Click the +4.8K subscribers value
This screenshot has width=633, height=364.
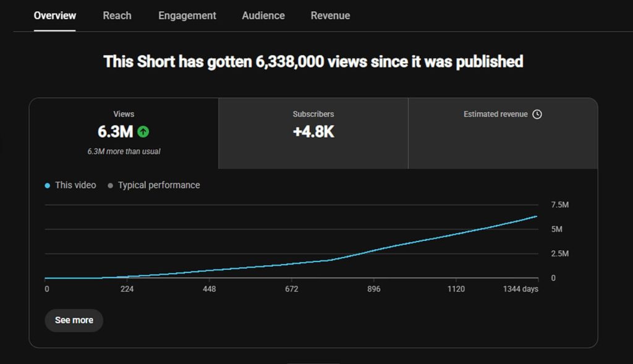point(313,132)
